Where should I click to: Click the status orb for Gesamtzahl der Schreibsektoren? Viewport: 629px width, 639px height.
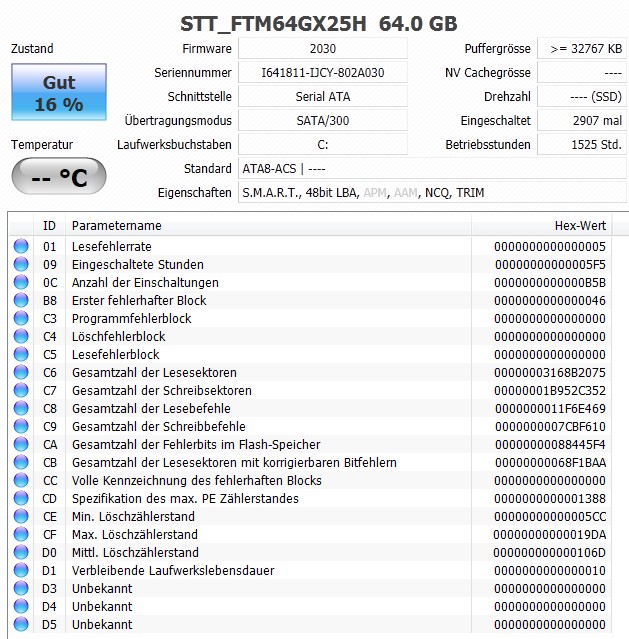[x=21, y=390]
